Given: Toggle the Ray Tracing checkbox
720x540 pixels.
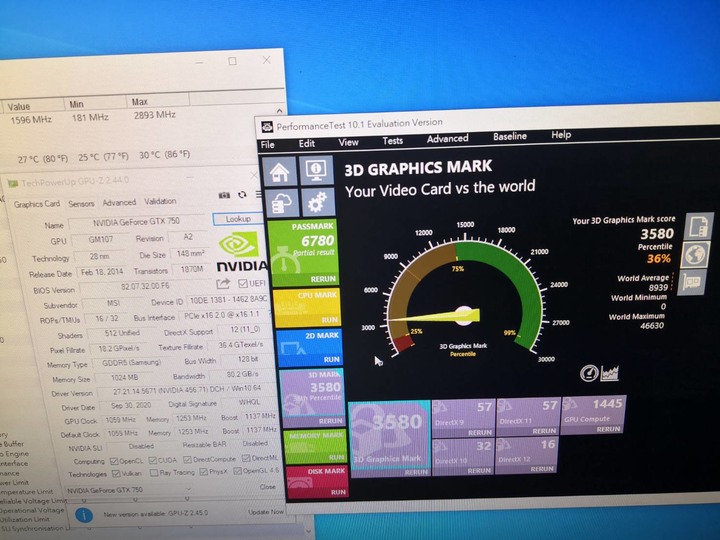Looking at the screenshot, I should (x=154, y=472).
